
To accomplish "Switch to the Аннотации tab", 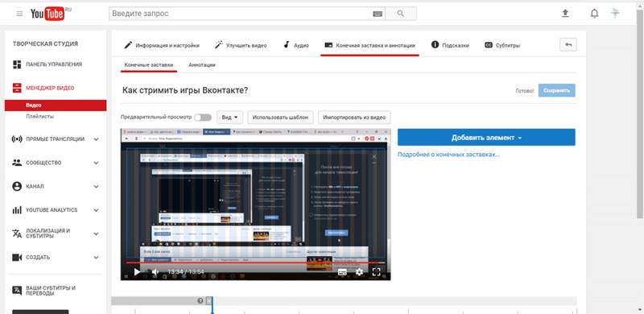I will 202,65.
